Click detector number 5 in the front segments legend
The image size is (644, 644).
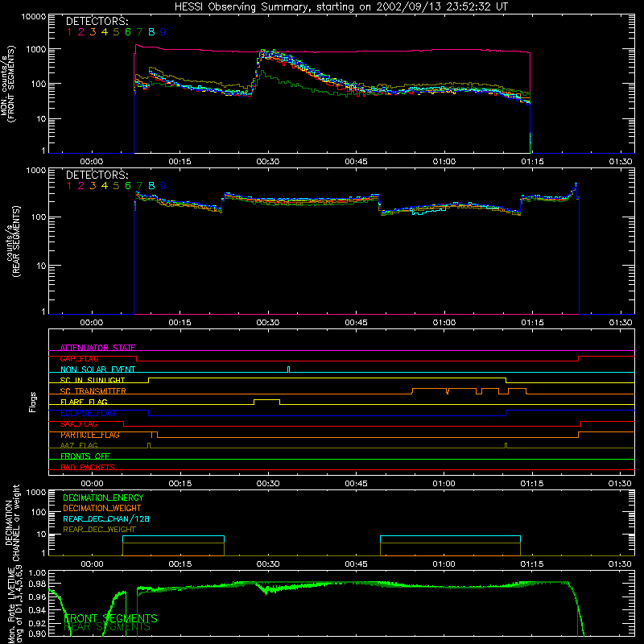coord(116,32)
